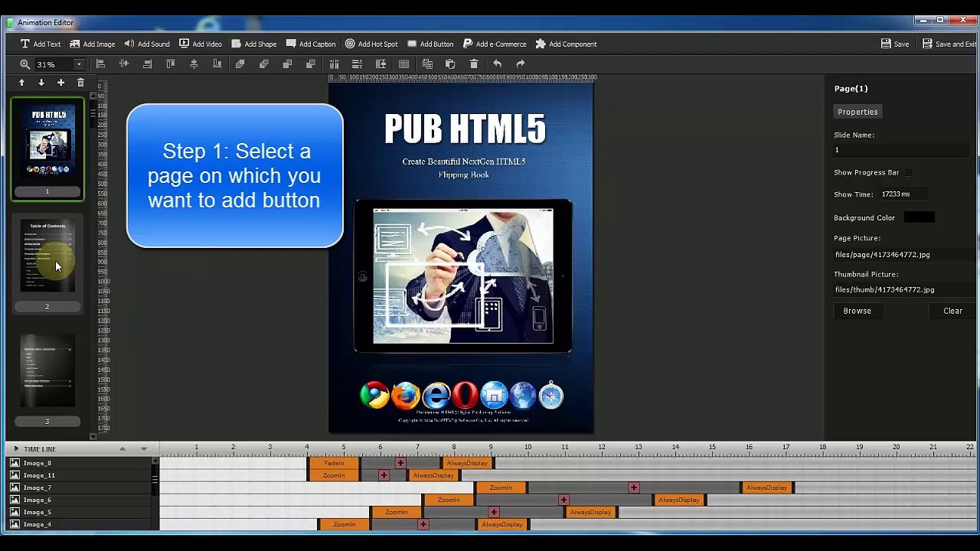Click the Save button in toolbar
Viewport: 980px width, 551px height.
click(x=895, y=44)
